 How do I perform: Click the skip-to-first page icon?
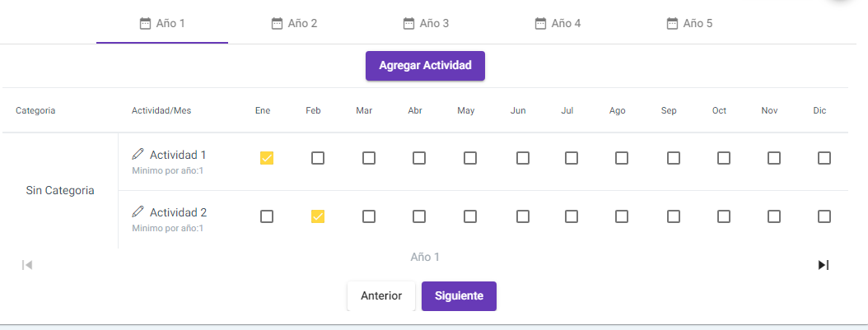click(27, 265)
